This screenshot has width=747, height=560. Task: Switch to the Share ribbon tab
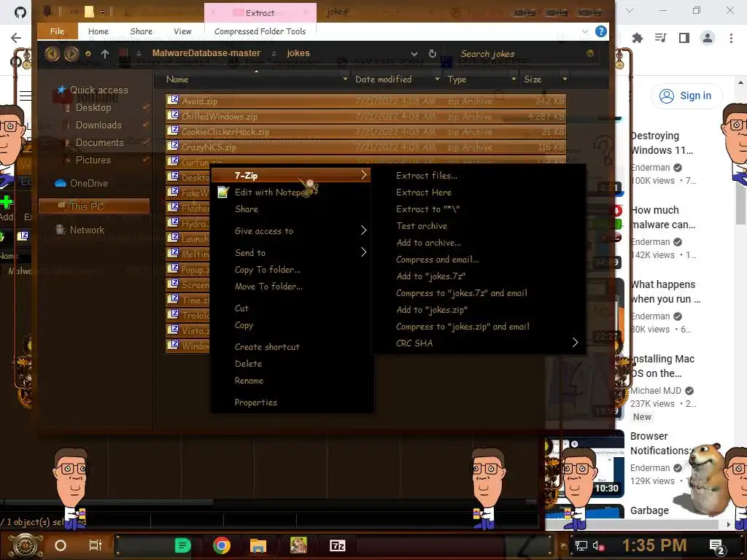coord(142,31)
